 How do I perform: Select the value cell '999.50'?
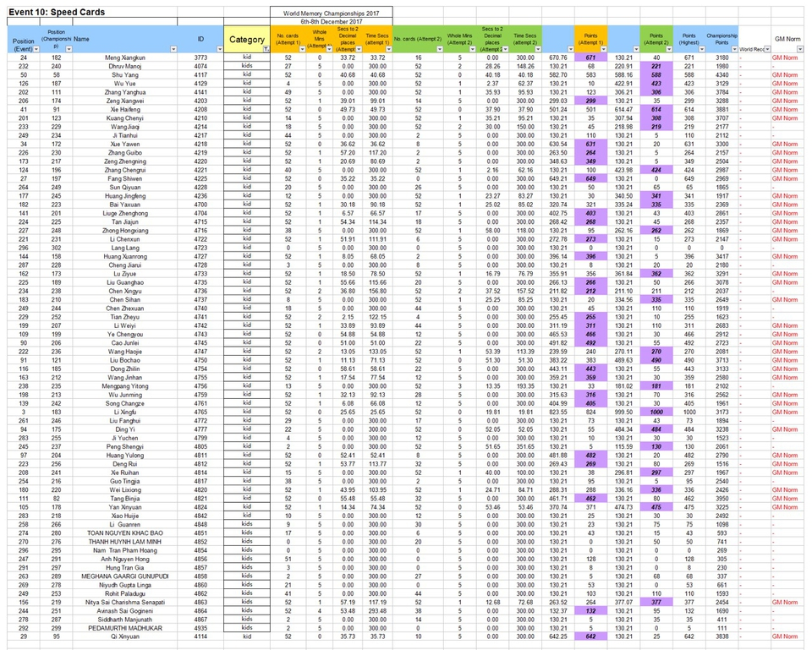[623, 412]
